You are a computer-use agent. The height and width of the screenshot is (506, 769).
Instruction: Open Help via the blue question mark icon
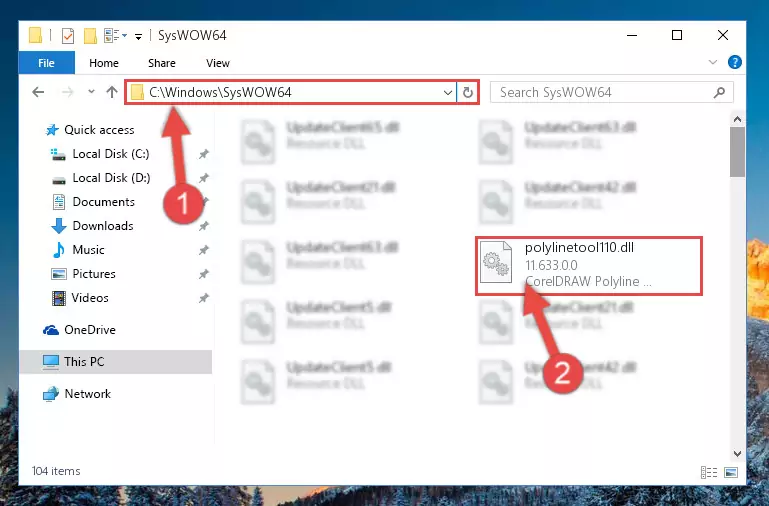tap(734, 62)
